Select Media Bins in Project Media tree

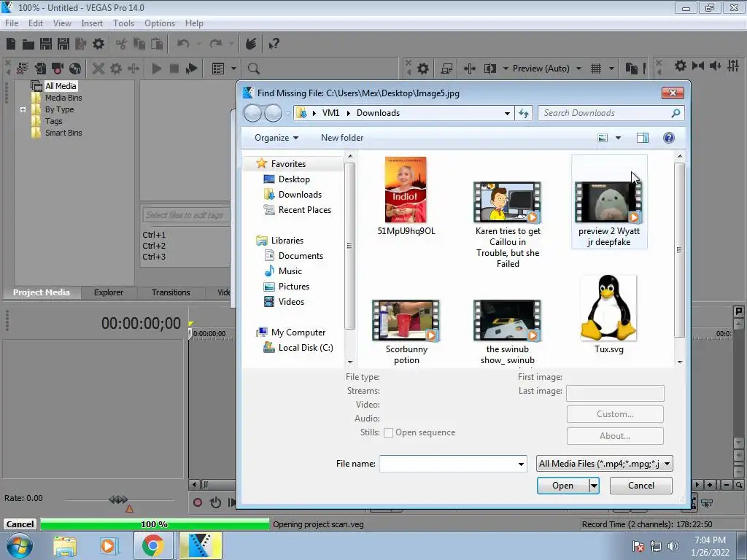[63, 98]
